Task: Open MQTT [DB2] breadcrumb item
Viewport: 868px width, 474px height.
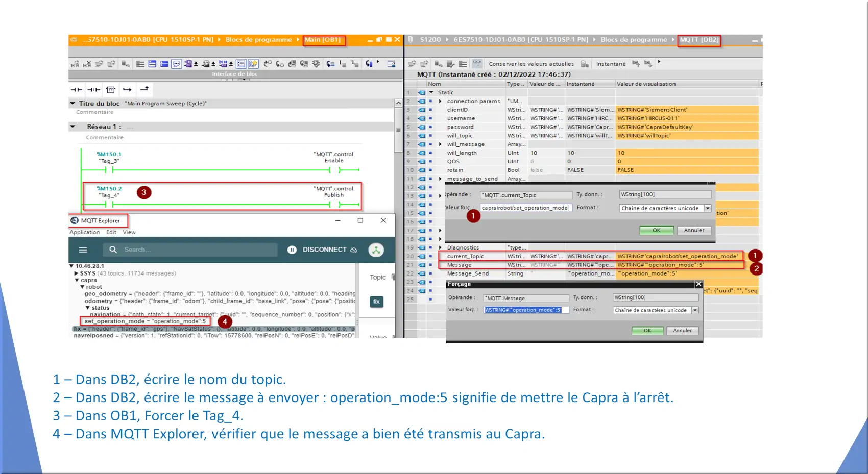Action: click(x=699, y=40)
